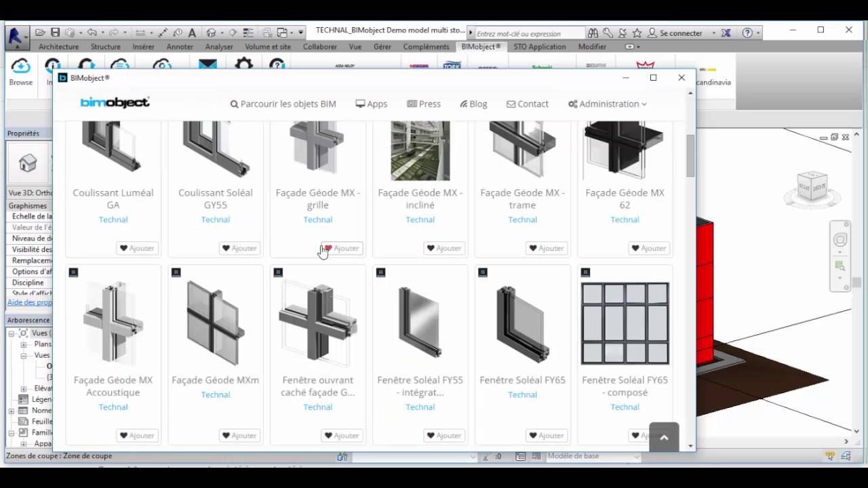Click the scroll-to-top arrow button
The width and height of the screenshot is (868, 488).
point(664,437)
